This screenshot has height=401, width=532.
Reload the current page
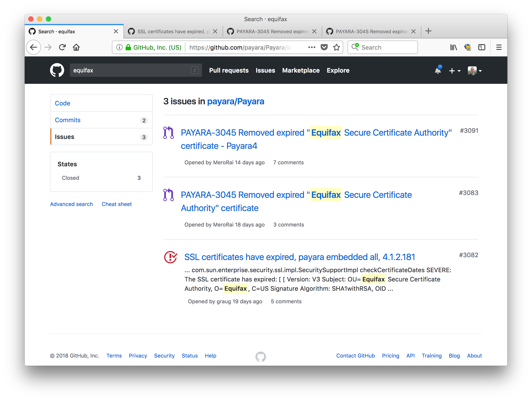click(x=62, y=47)
